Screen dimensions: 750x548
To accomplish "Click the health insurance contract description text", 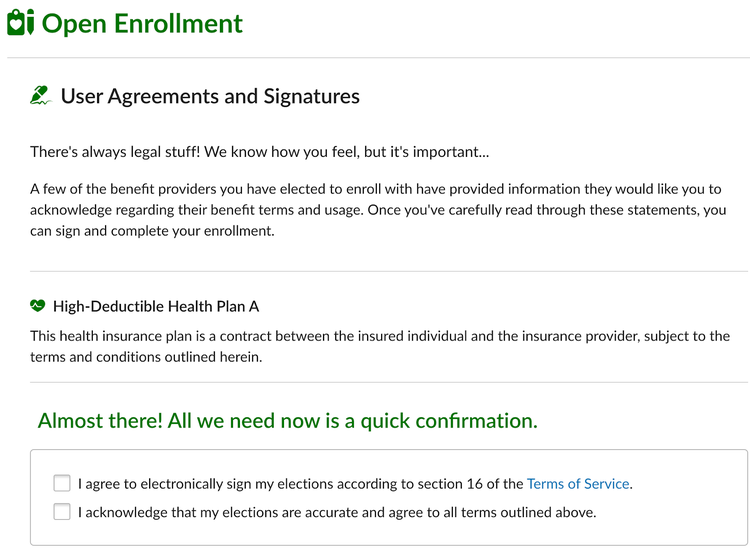I will tap(380, 346).
